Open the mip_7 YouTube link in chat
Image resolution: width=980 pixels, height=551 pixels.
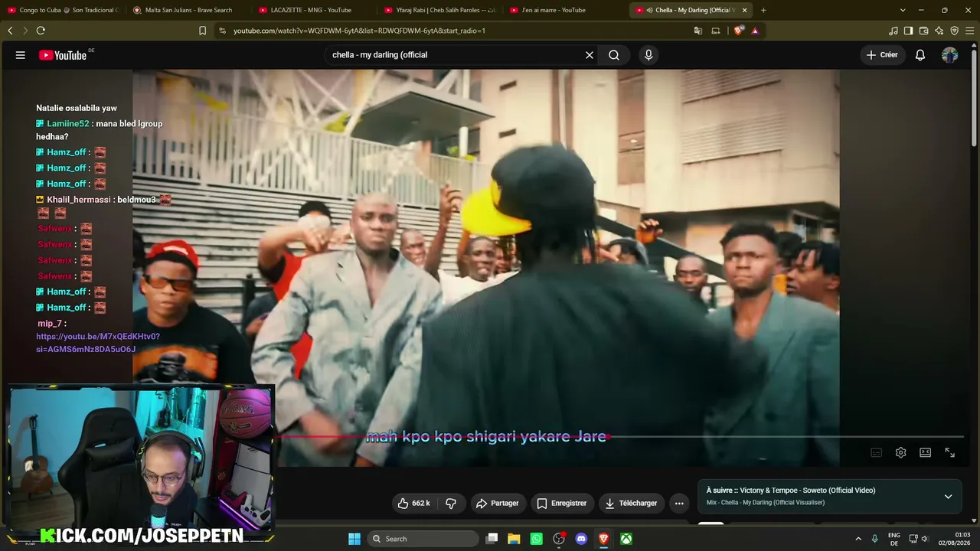click(98, 343)
